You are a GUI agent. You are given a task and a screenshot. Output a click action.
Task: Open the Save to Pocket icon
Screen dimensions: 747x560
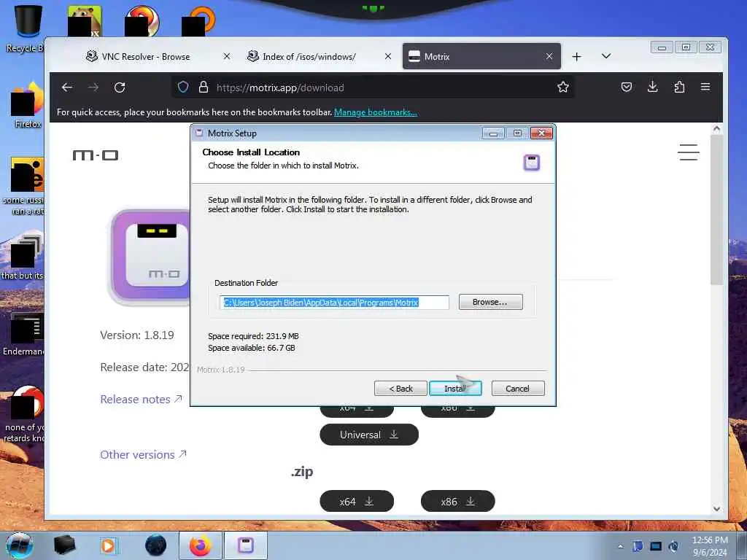[x=627, y=87]
